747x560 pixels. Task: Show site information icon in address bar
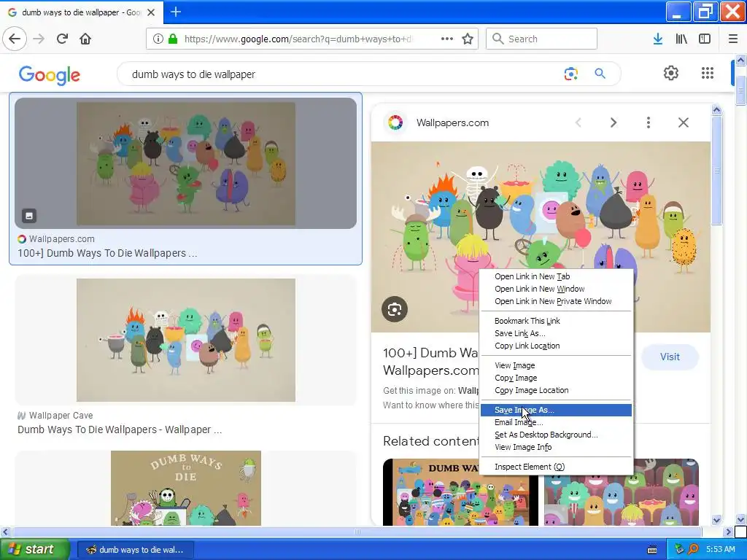tap(158, 39)
